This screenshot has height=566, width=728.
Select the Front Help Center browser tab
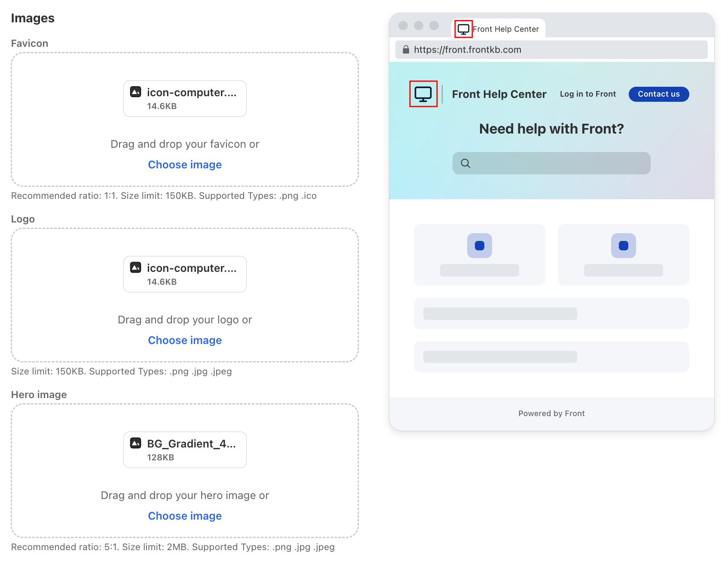click(x=499, y=28)
